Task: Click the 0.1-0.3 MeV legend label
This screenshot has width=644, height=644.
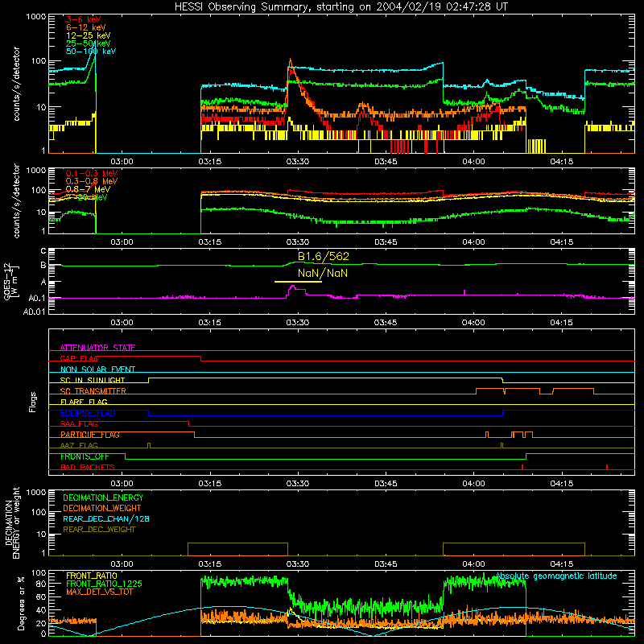Action: (x=92, y=173)
